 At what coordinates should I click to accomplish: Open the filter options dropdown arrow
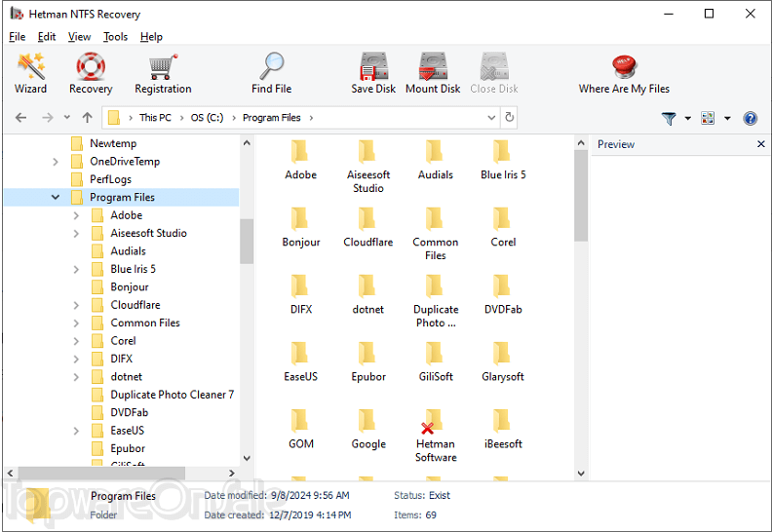pos(688,118)
